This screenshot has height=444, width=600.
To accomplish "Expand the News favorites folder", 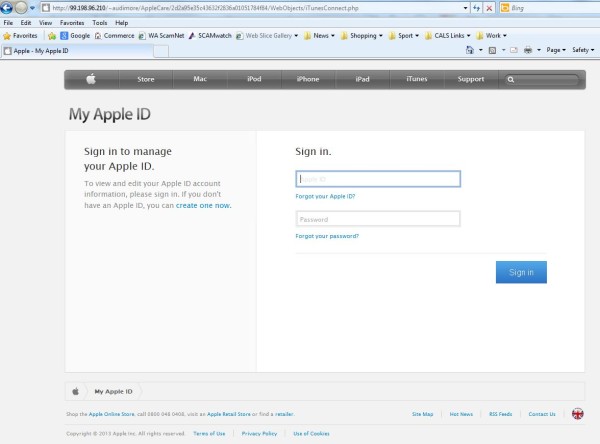I will [x=319, y=36].
